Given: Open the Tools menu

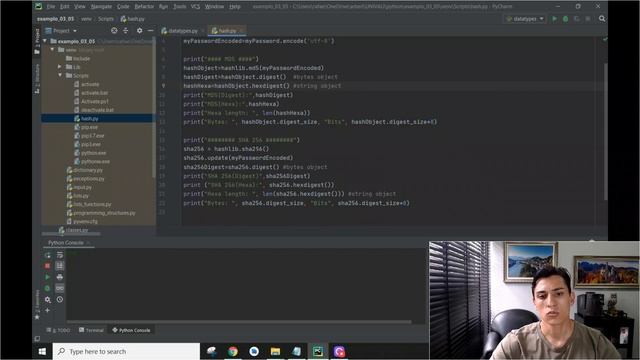Looking at the screenshot, I should tap(180, 7).
